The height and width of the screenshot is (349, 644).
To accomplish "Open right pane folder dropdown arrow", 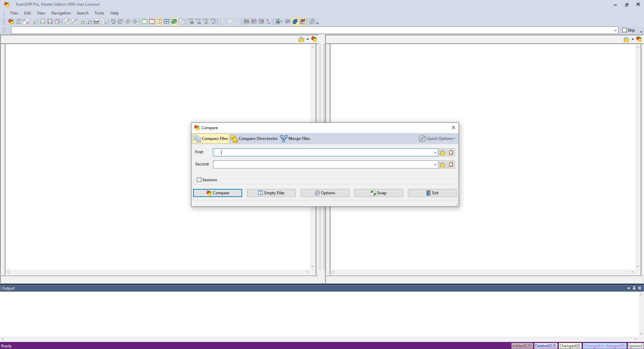I will click(x=633, y=40).
